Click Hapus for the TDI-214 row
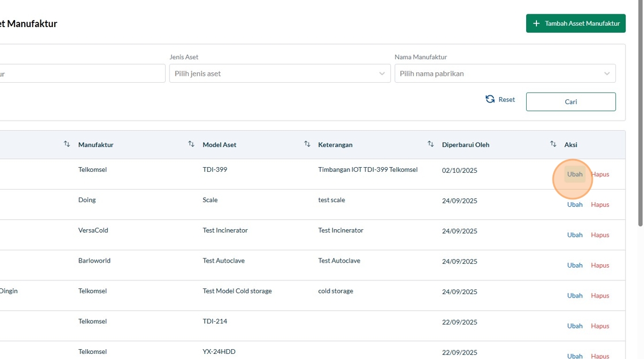644x359 pixels. point(600,326)
